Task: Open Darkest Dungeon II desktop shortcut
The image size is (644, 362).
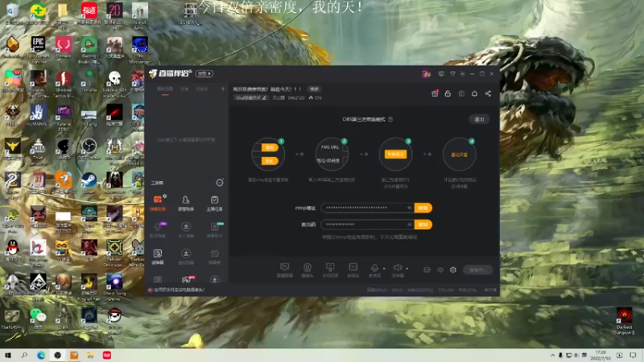Action: point(625,321)
